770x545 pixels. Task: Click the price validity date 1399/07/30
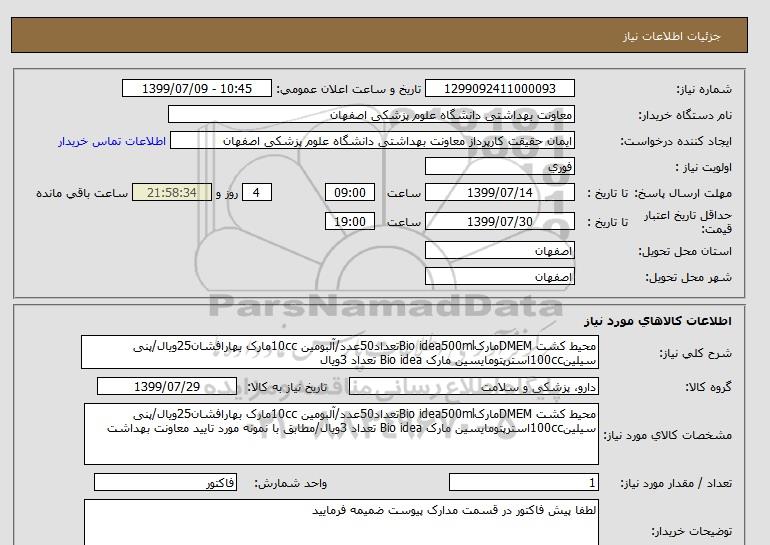(x=499, y=221)
